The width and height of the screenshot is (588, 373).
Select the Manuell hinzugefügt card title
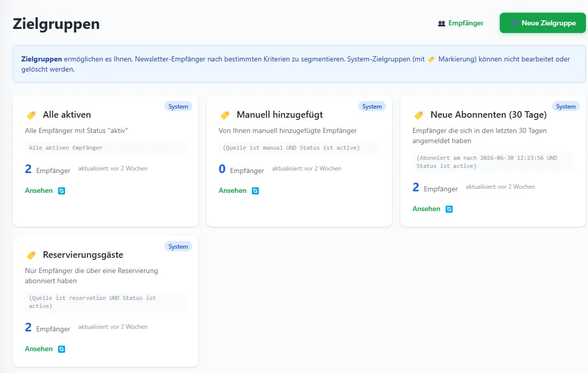point(280,115)
